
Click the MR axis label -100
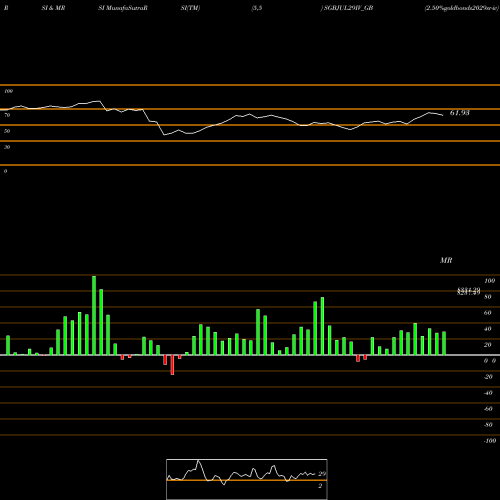tap(490, 441)
